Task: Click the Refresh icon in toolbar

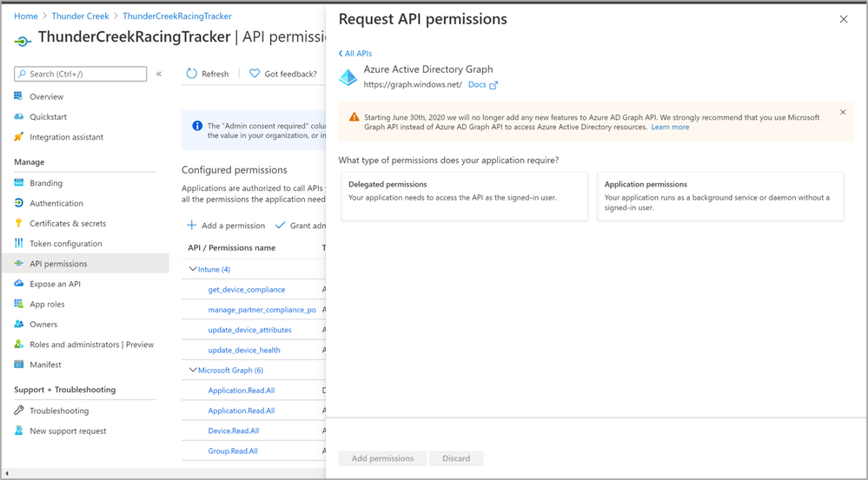Action: (x=192, y=74)
